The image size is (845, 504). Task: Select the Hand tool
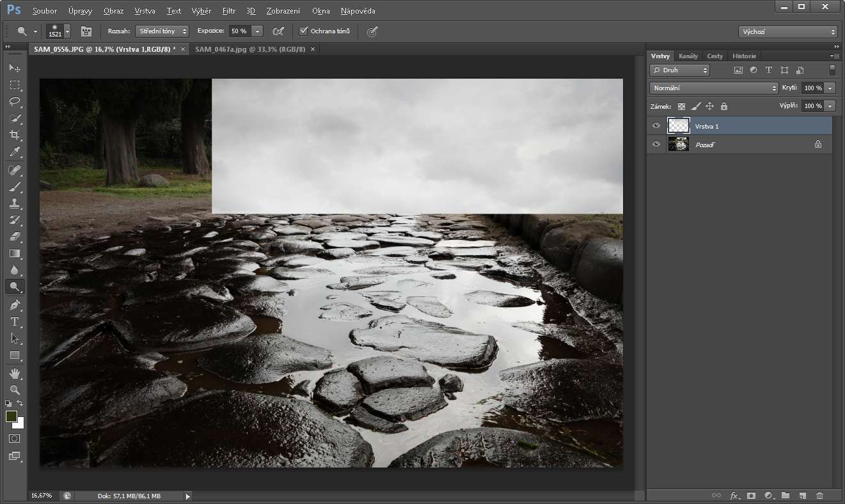click(x=14, y=373)
